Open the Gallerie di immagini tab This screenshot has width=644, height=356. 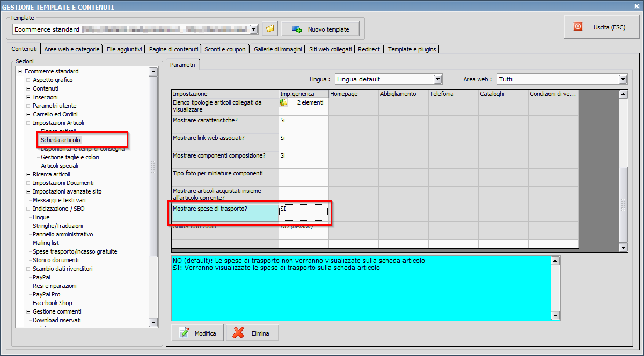278,49
